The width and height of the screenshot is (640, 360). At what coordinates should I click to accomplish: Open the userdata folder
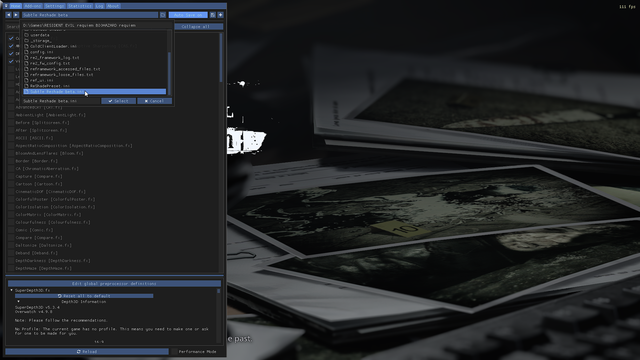point(95,35)
